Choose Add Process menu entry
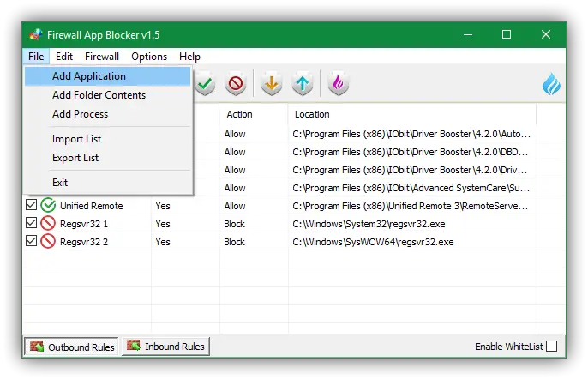 tap(108, 114)
